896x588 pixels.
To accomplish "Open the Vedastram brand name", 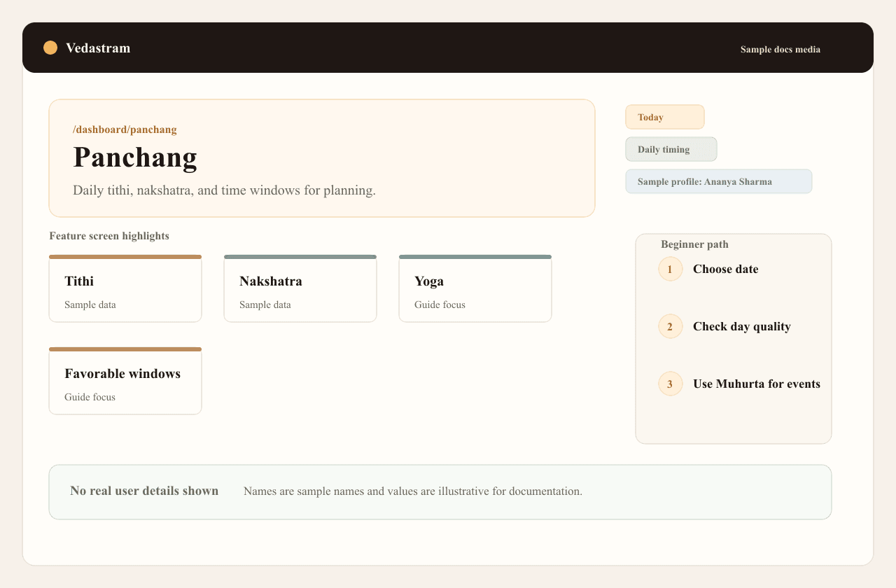I will coord(98,48).
